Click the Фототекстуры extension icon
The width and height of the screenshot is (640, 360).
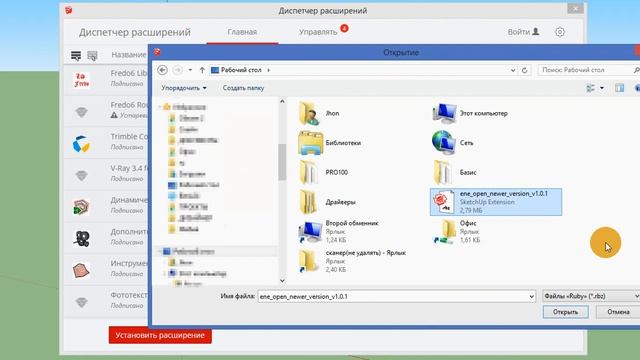(82, 302)
